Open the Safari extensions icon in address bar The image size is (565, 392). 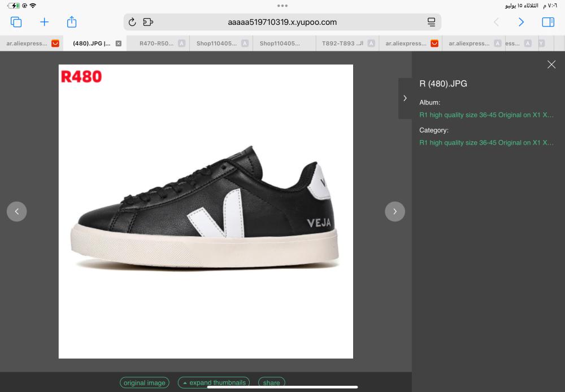point(147,22)
